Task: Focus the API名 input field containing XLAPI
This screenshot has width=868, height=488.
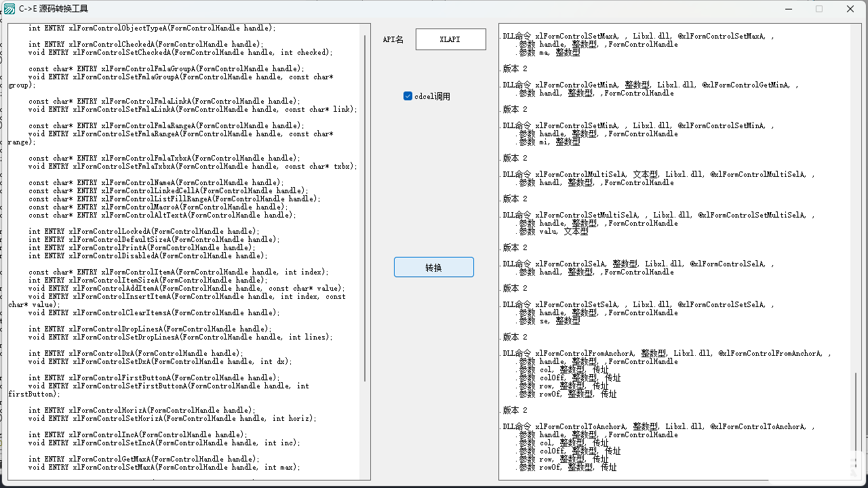Action: coord(451,39)
